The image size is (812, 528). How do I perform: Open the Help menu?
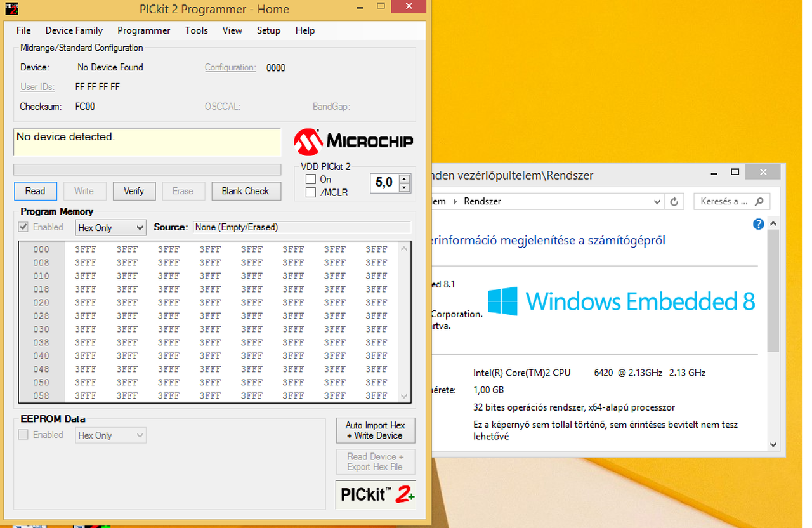pyautogui.click(x=305, y=30)
